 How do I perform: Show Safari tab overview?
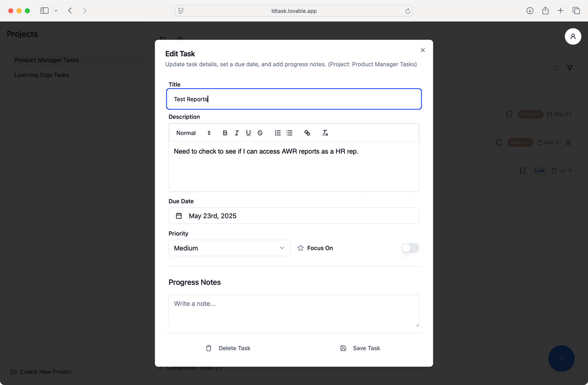[576, 11]
